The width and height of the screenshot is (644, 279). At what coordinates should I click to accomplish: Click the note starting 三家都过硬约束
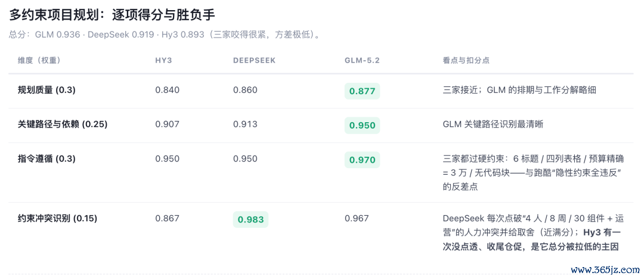[532, 172]
